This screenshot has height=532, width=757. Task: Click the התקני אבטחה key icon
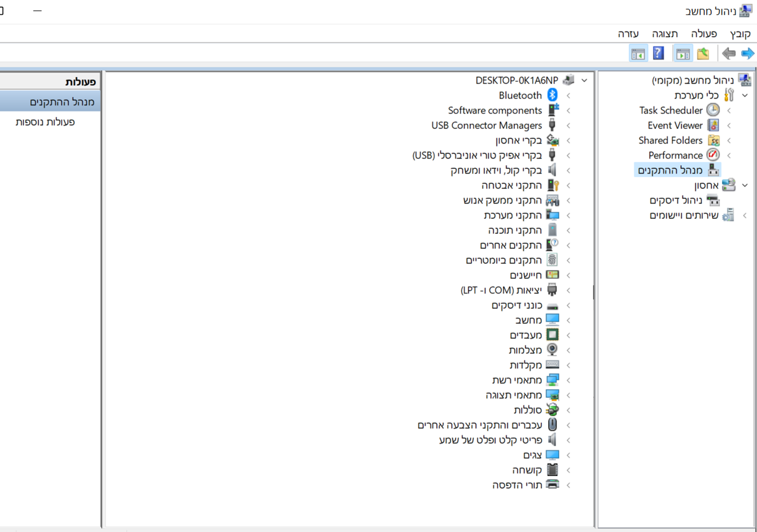click(552, 185)
